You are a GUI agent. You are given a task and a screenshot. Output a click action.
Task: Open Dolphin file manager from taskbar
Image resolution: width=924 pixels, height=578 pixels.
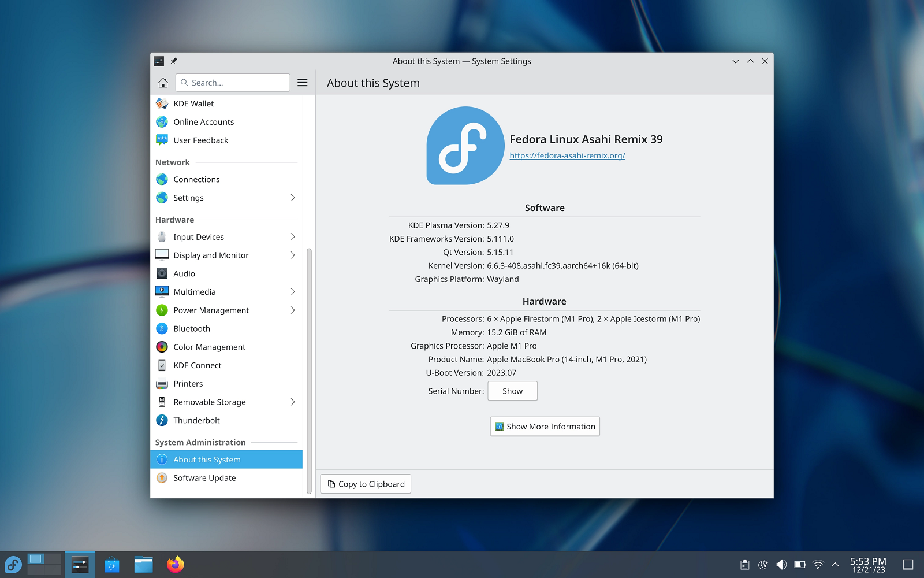click(143, 564)
